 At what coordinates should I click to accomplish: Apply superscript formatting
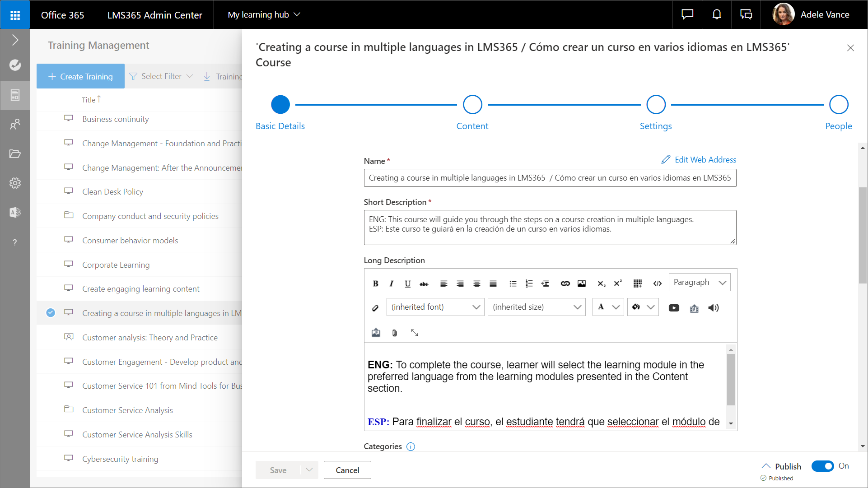[618, 284]
